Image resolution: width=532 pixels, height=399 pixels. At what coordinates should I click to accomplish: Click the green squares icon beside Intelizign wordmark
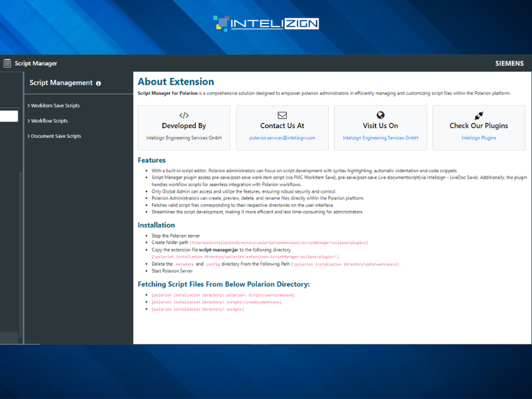[x=221, y=23]
